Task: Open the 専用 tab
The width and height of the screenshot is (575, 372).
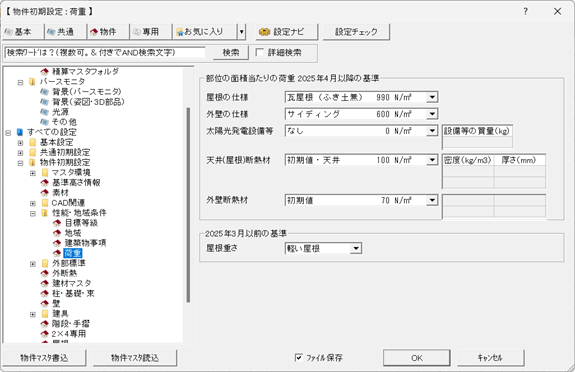Action: pyautogui.click(x=150, y=32)
